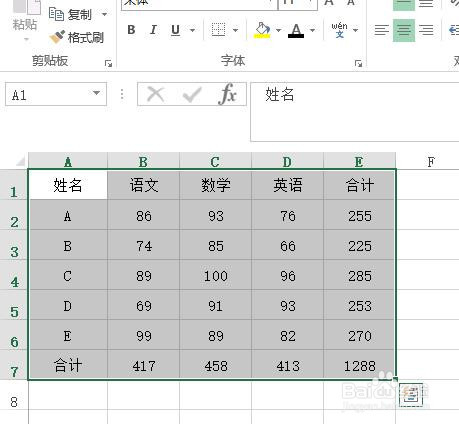Align text left
The width and height of the screenshot is (459, 424).
[382, 30]
